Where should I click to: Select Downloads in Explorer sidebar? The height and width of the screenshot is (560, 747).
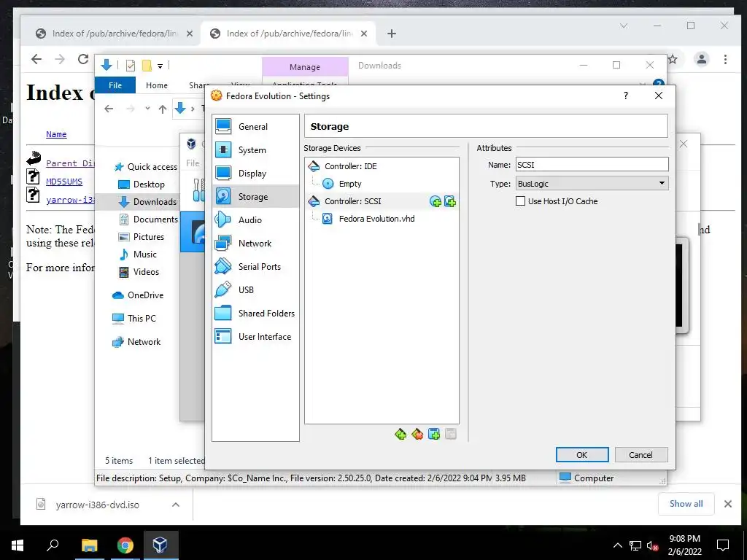147,202
